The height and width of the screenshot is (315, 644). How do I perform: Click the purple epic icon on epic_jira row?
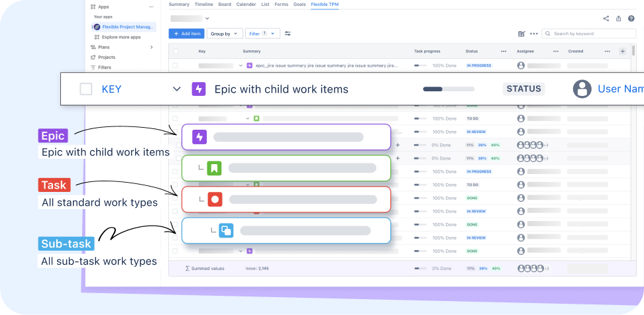pyautogui.click(x=249, y=66)
